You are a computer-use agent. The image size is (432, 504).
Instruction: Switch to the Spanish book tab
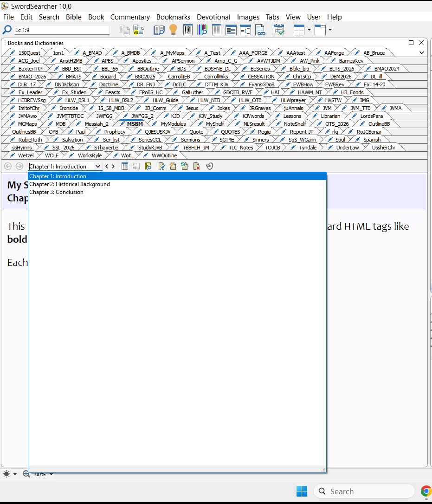(368, 140)
